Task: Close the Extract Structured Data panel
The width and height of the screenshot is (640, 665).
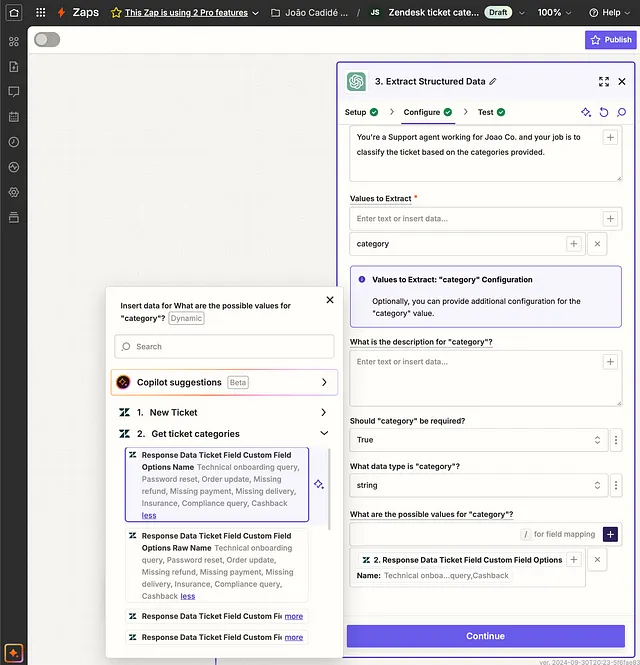Action: pyautogui.click(x=622, y=81)
